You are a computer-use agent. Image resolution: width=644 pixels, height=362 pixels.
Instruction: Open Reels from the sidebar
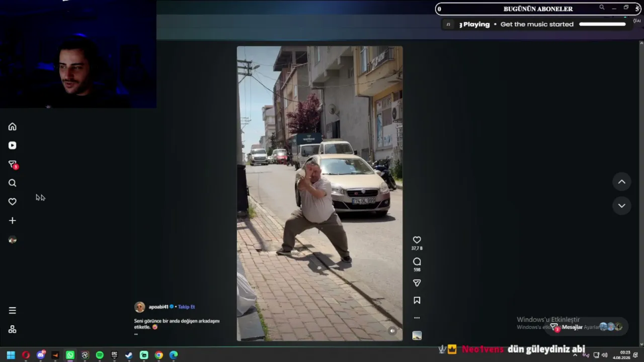(13, 145)
